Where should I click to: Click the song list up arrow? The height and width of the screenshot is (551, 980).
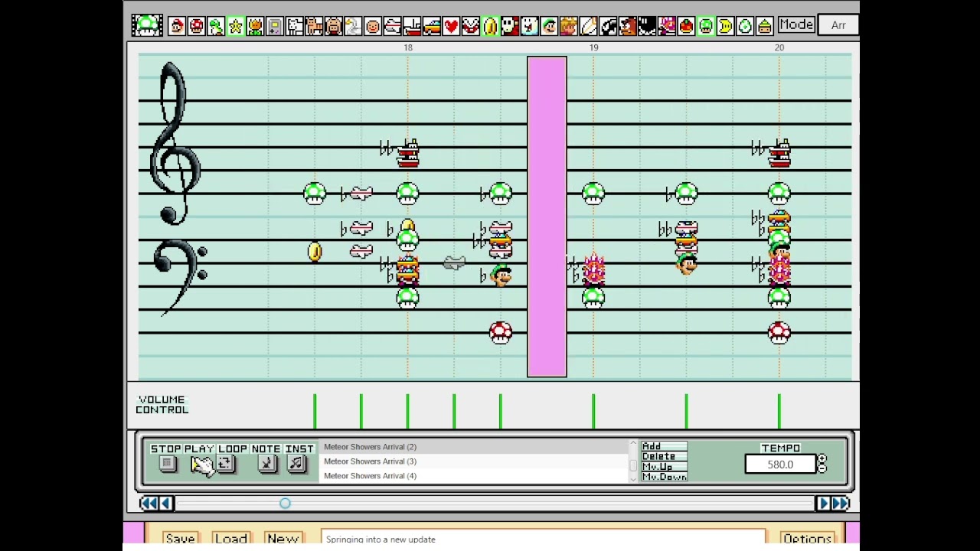tap(632, 444)
